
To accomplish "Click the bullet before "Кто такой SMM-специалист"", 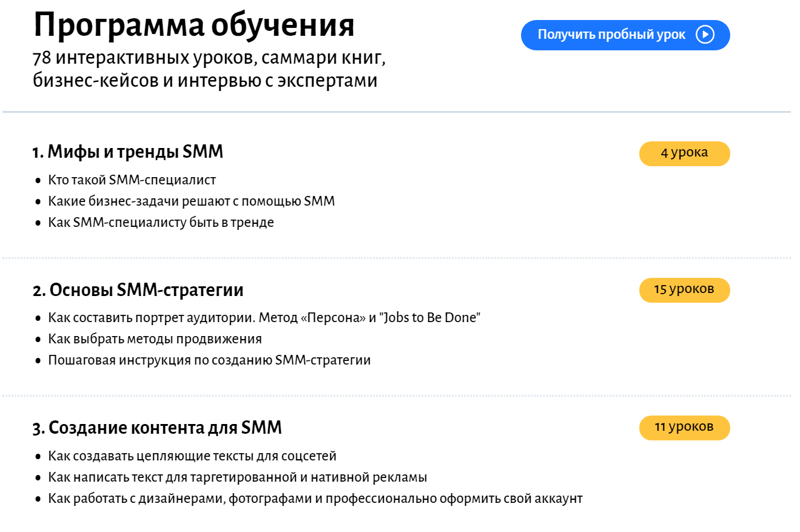I will pyautogui.click(x=38, y=181).
